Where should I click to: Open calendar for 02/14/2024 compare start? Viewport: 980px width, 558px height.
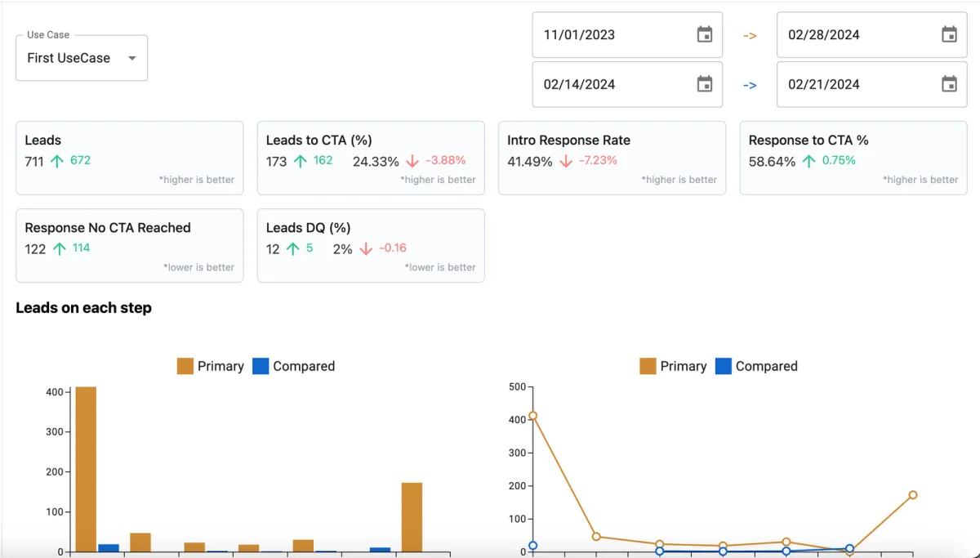[x=705, y=84]
